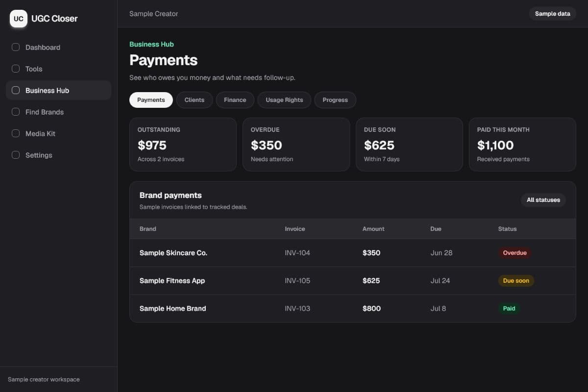This screenshot has width=588, height=392.
Task: Click the Invoice column header
Action: tap(295, 229)
